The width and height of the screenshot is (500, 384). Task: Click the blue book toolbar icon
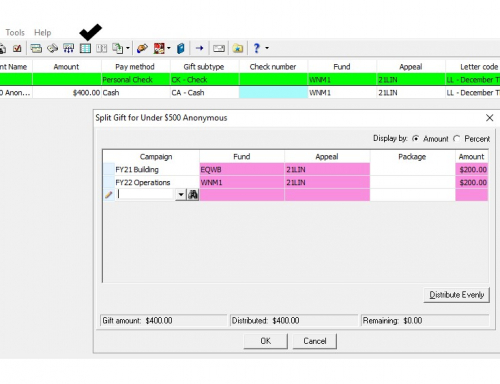[181, 48]
